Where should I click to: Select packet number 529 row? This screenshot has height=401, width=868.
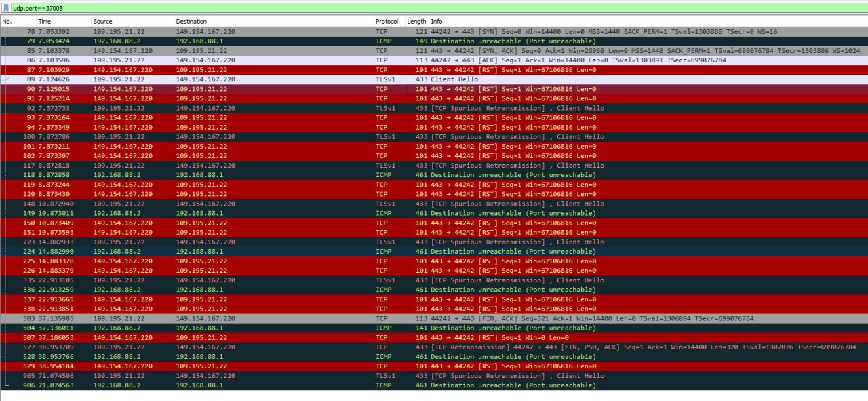(x=434, y=366)
